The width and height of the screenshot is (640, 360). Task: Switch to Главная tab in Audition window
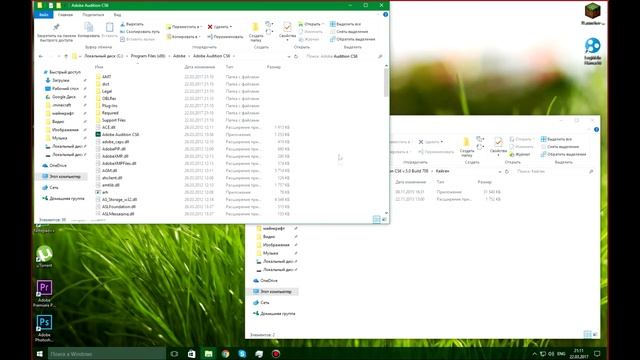65,15
